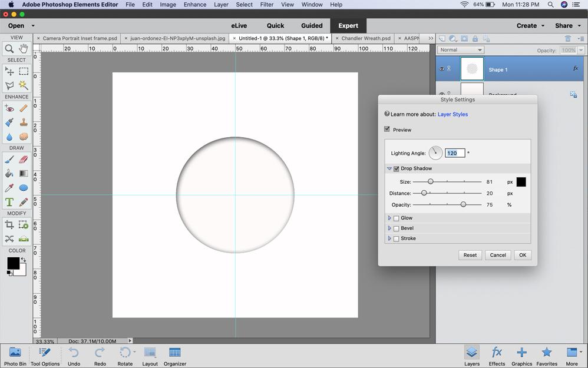This screenshot has width=588, height=368.
Task: Open the Layer menu
Action: [x=222, y=5]
